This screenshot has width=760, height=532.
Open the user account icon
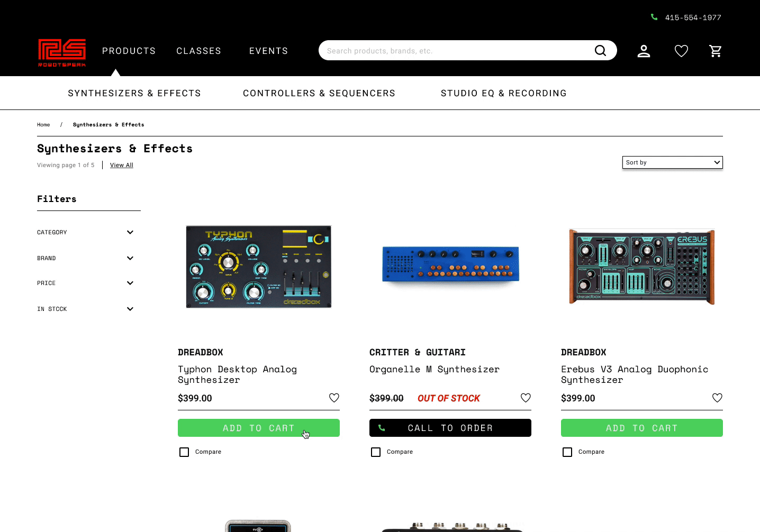tap(644, 51)
